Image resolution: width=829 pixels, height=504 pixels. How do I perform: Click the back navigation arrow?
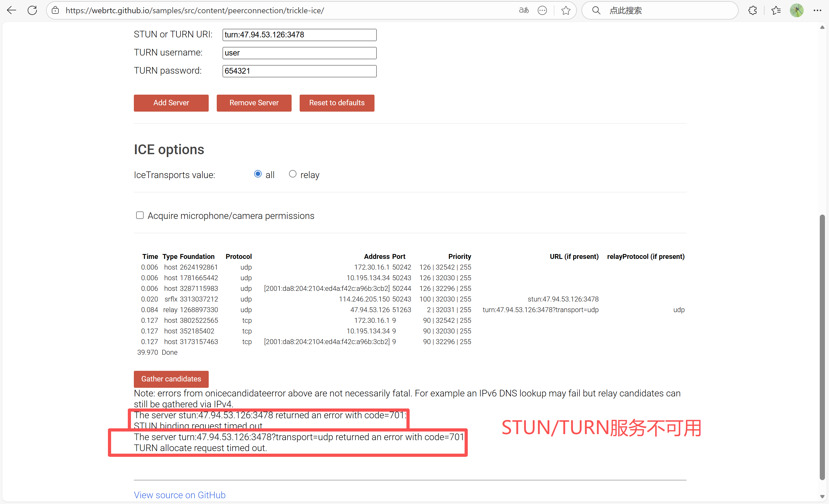tap(11, 10)
